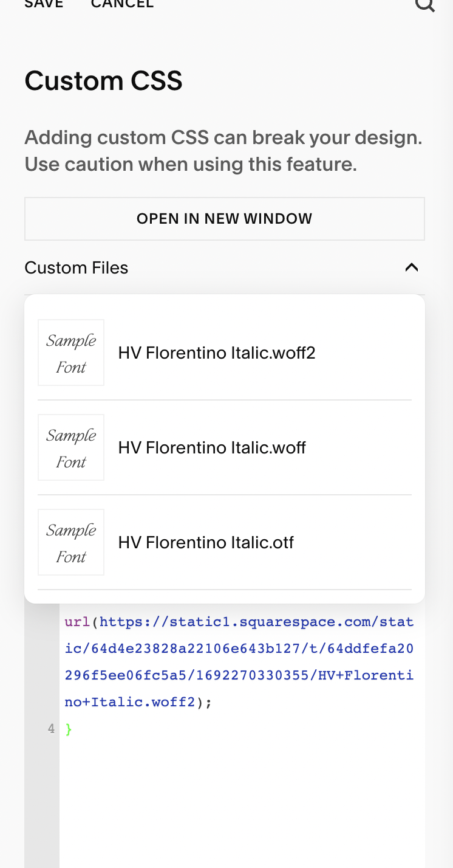453x868 pixels.
Task: Click the CANCEL button
Action: pos(122,4)
